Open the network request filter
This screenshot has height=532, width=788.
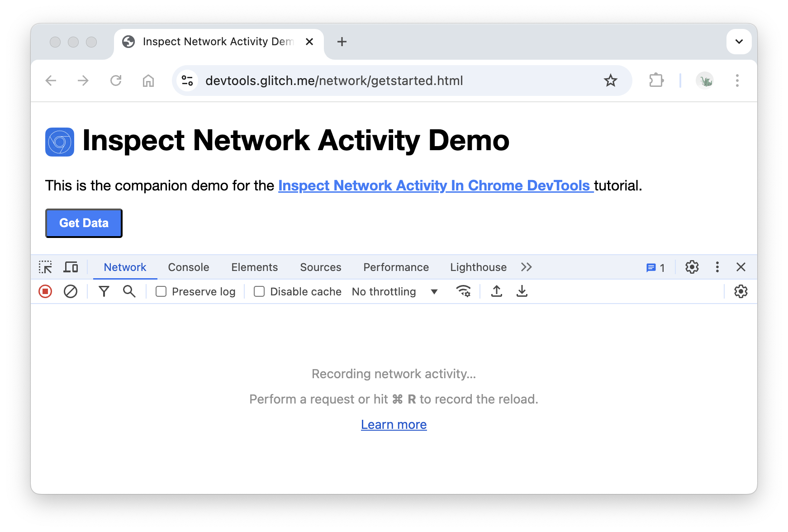point(104,291)
